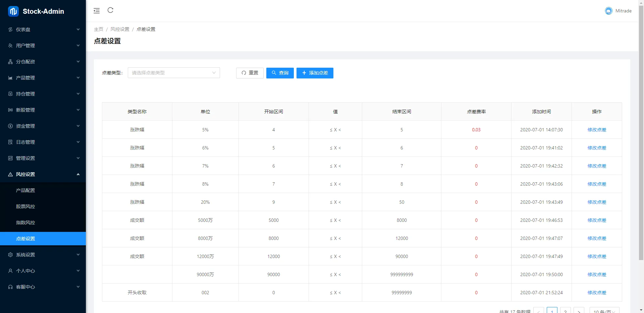Click 修改点差 link for 5% row

[x=596, y=130]
